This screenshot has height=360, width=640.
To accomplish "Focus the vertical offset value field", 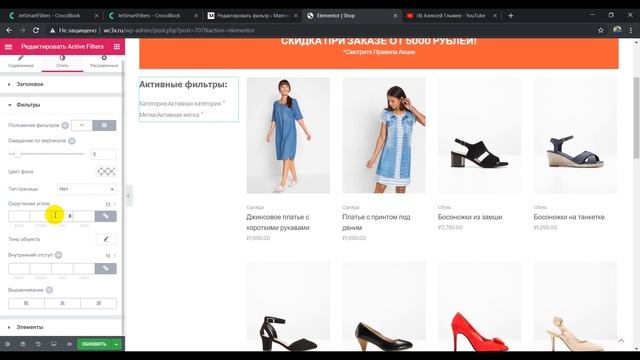I will pos(103,154).
